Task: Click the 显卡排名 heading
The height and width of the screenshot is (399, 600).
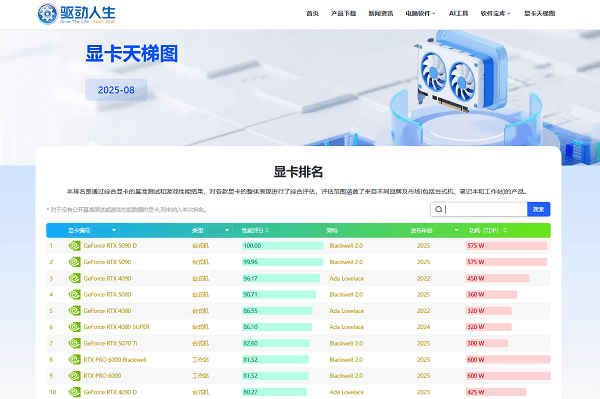Action: click(x=298, y=172)
